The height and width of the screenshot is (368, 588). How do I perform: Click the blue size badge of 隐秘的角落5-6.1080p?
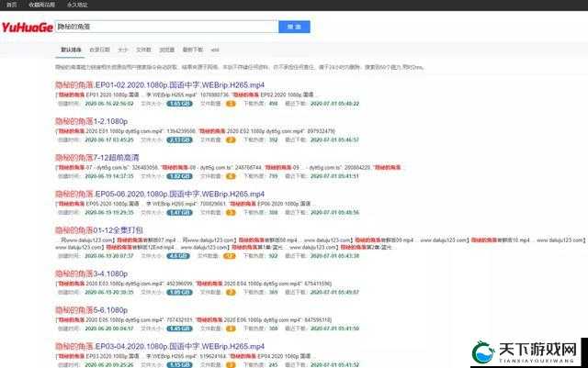(x=180, y=329)
